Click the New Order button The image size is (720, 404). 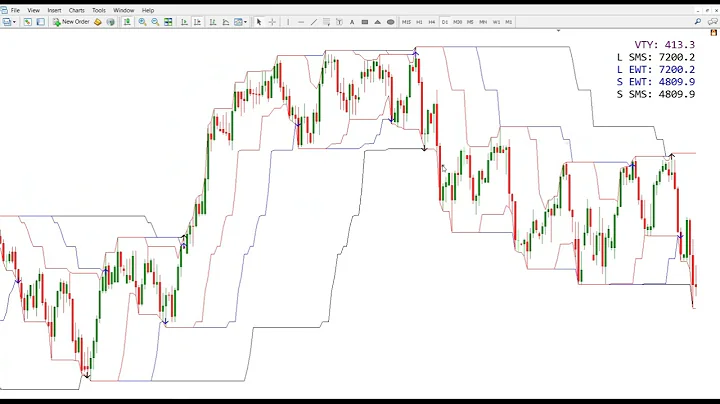[71, 22]
